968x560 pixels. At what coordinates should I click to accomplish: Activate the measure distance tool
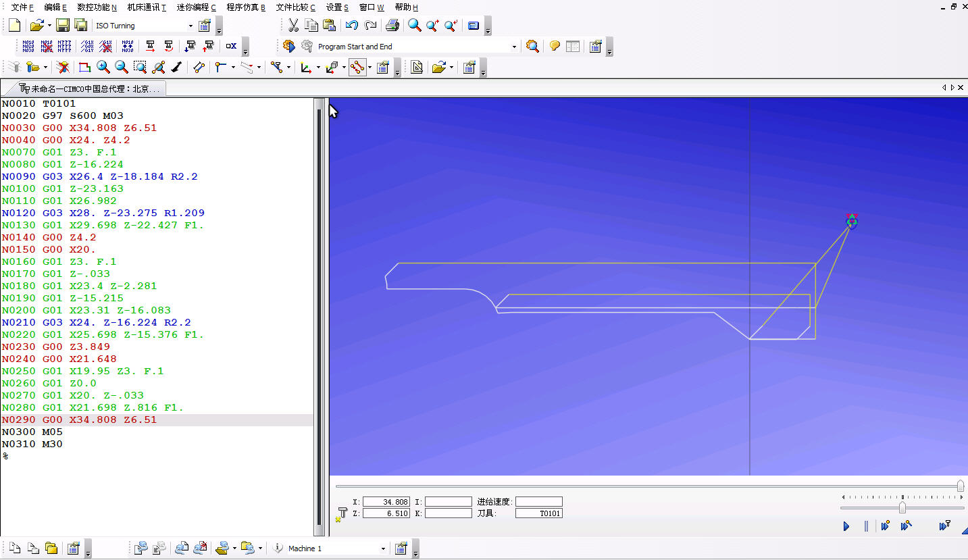coord(199,67)
